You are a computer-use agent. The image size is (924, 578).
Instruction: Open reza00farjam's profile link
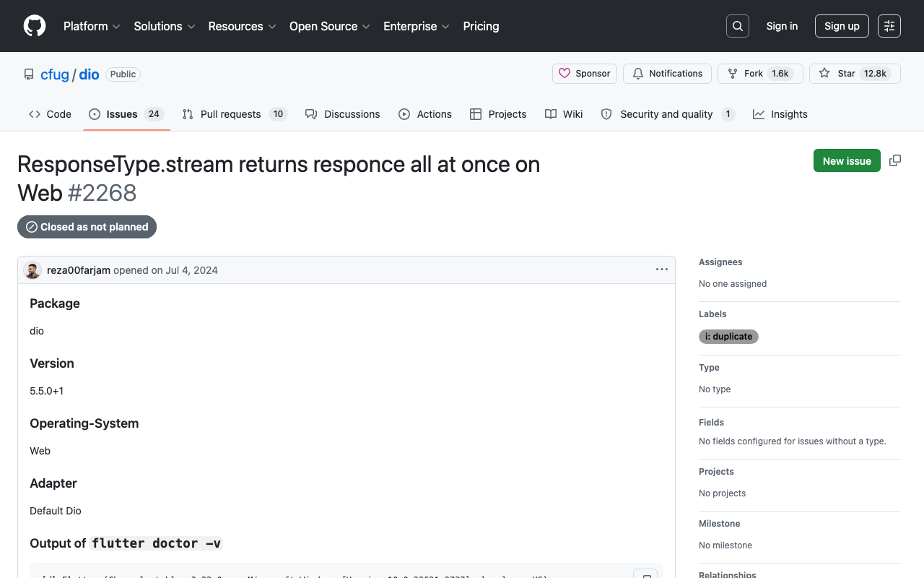tap(79, 270)
